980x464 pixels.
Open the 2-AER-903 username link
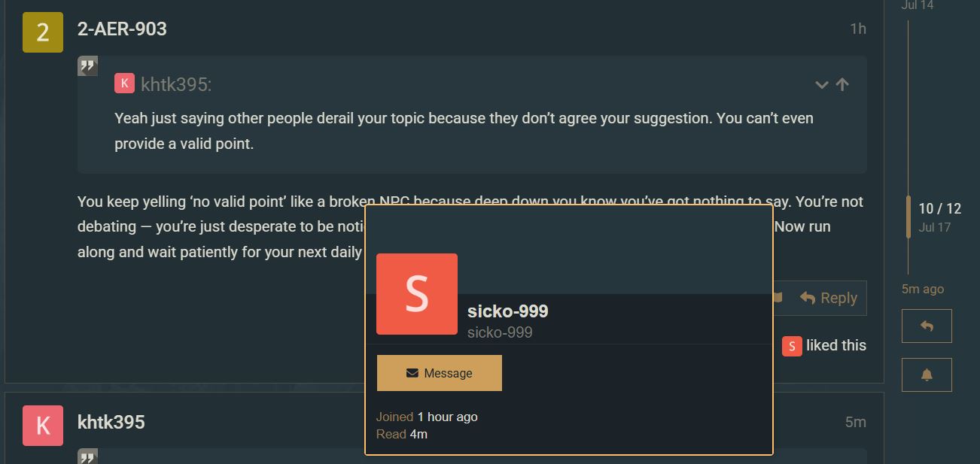point(122,29)
